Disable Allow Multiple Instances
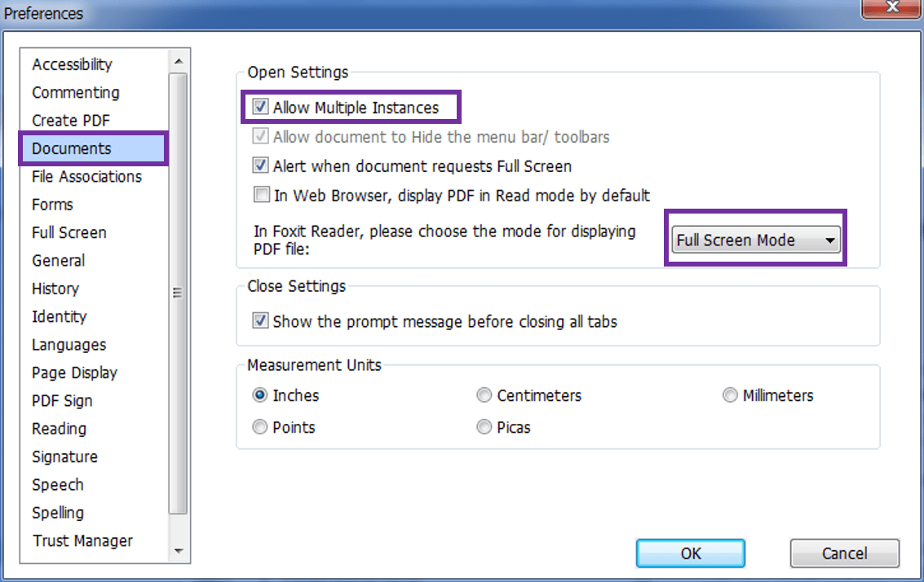Viewport: 924px width, 582px height. 259,107
